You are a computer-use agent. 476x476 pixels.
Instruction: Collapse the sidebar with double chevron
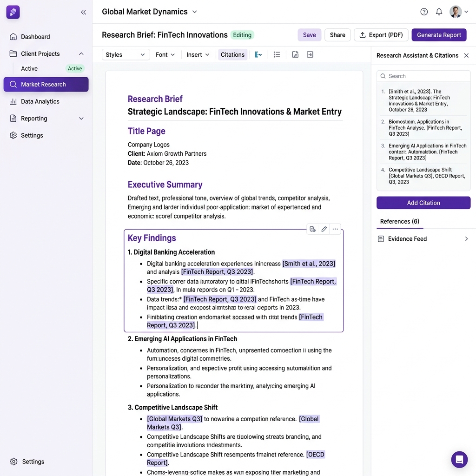click(x=84, y=12)
